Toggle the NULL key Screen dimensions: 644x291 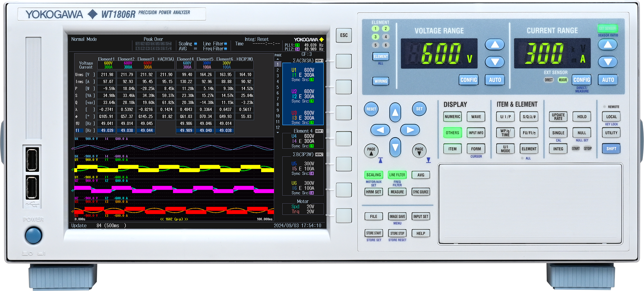coord(582,133)
